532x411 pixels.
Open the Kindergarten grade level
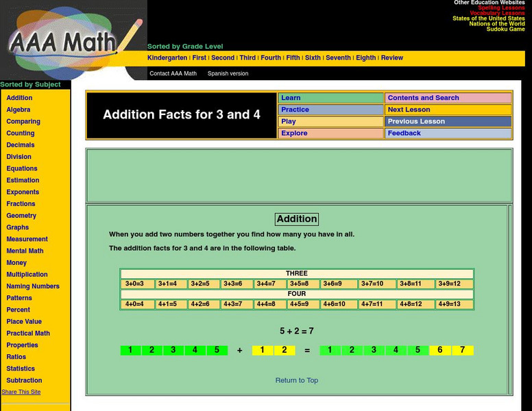(167, 58)
